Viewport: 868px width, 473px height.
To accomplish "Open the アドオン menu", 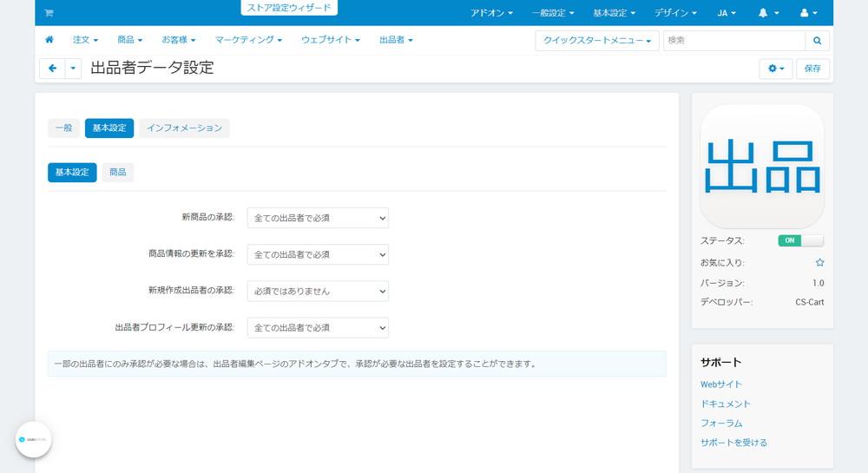I will [491, 13].
